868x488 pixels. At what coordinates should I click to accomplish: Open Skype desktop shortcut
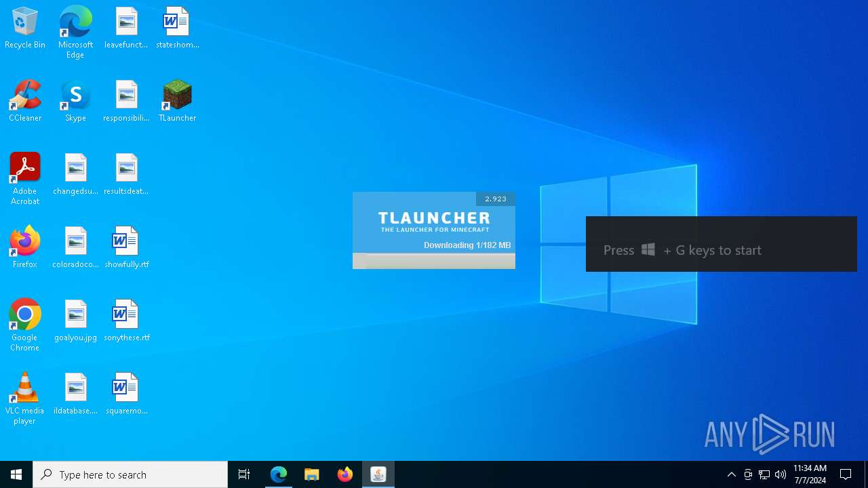pos(75,102)
